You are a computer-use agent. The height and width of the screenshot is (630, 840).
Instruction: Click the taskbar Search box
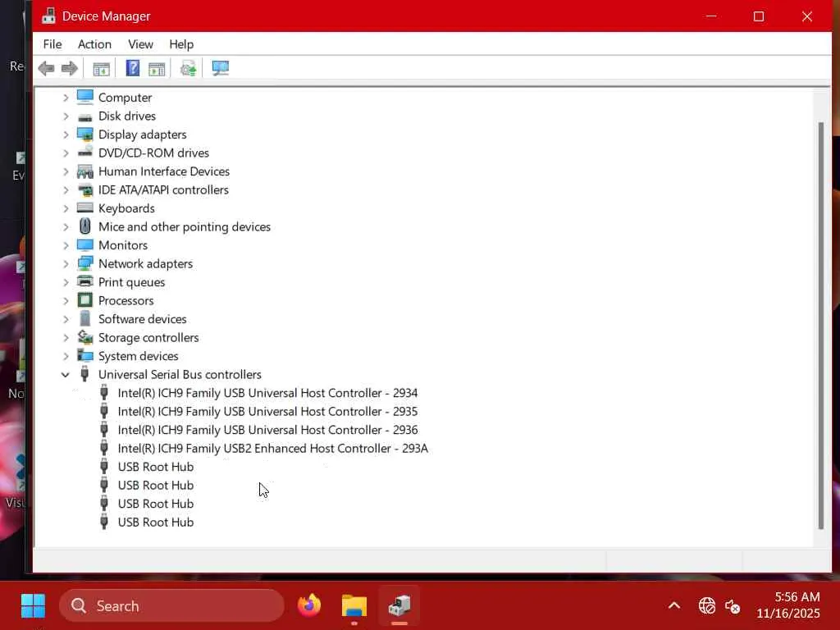172,606
